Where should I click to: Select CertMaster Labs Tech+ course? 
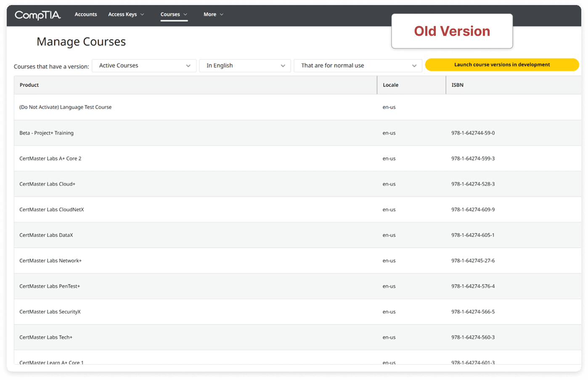click(46, 337)
